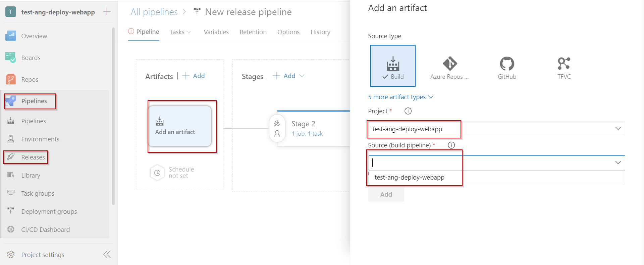Click the Project info icon
The height and width of the screenshot is (265, 644).
tap(408, 111)
